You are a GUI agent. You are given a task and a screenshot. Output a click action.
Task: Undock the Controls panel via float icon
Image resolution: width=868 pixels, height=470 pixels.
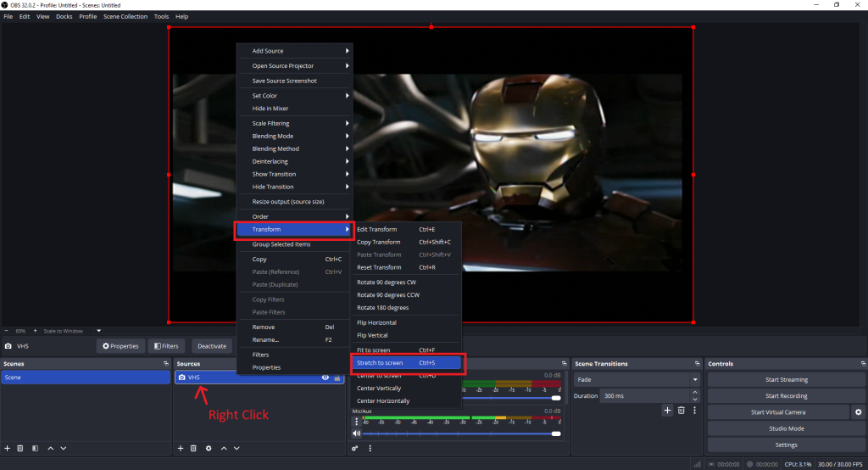[x=863, y=364]
